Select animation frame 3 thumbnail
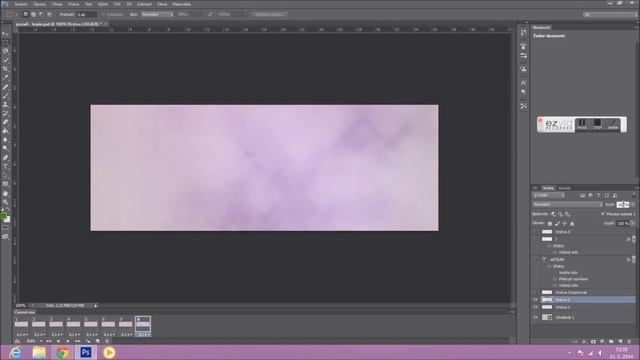Viewport: 640px width, 360px height. 56,324
